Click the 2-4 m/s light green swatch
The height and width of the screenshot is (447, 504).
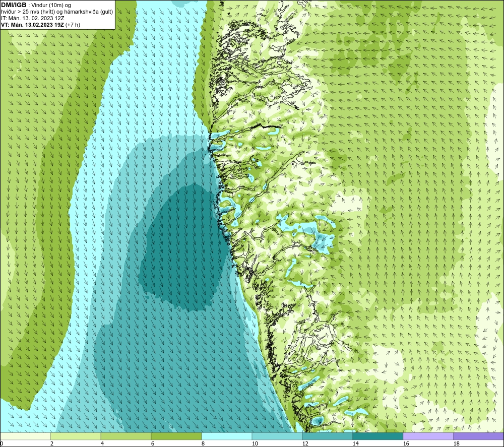click(x=76, y=436)
